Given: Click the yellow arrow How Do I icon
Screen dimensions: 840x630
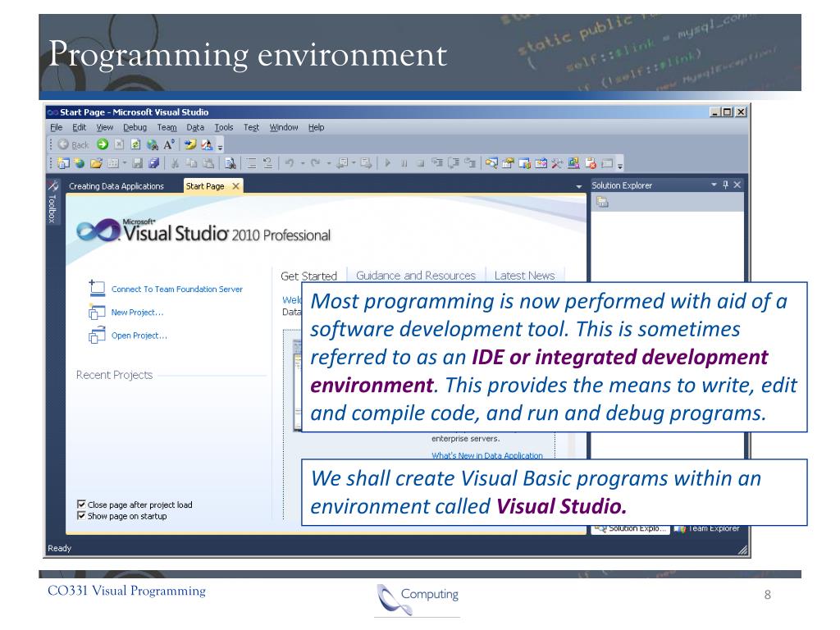Looking at the screenshot, I should (189, 144).
